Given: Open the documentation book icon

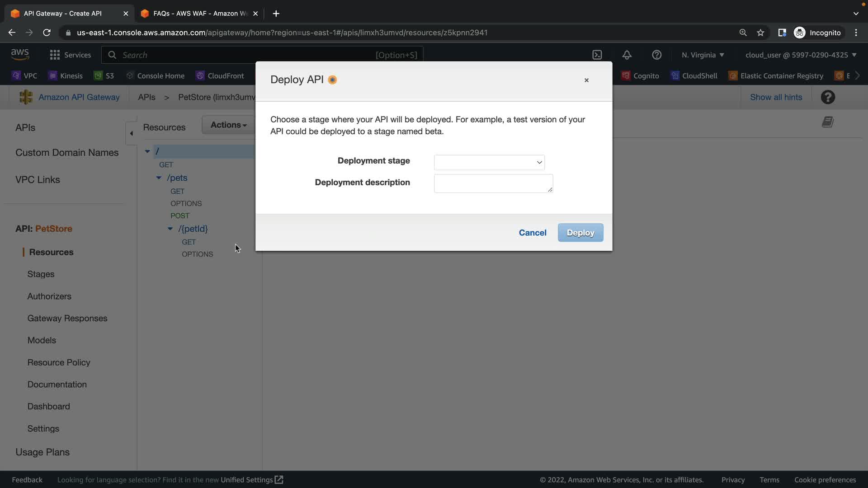Looking at the screenshot, I should tap(827, 122).
